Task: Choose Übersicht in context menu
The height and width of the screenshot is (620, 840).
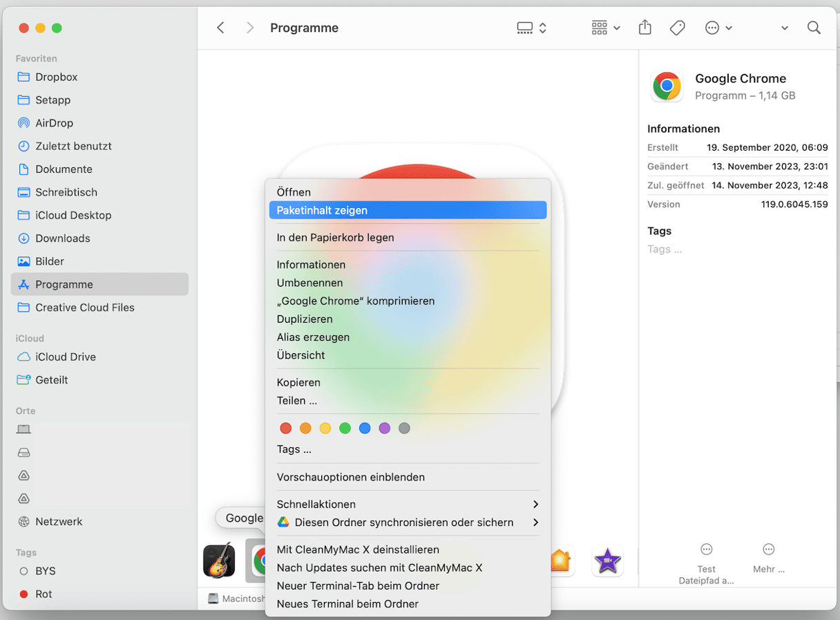Action: [x=408, y=355]
